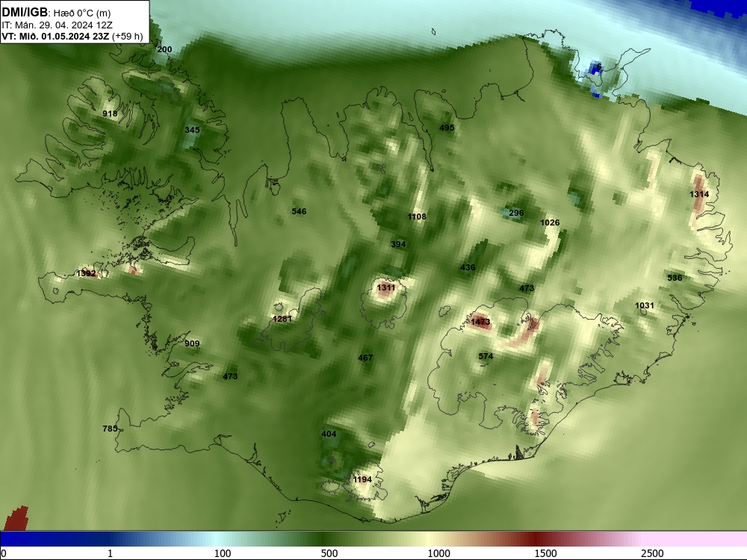Screen dimensions: 747x560
Task: Click the map value 1281
Action: point(282,319)
